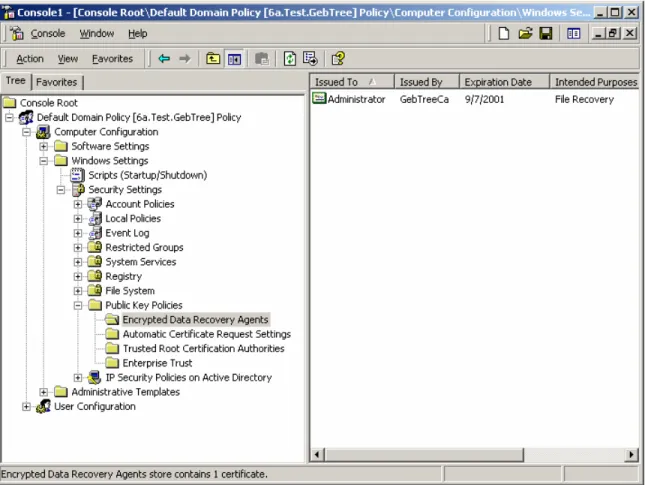Click the Open console folder icon
The image size is (645, 485).
(x=525, y=33)
